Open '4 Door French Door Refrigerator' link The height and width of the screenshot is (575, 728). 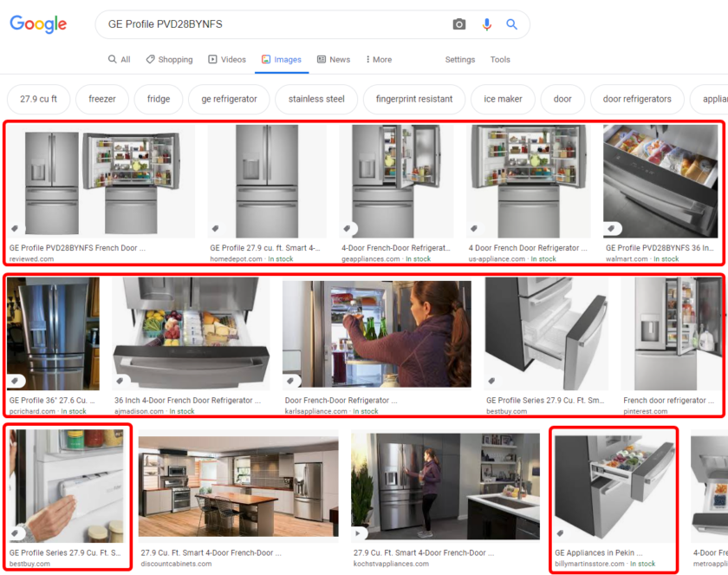pos(528,248)
